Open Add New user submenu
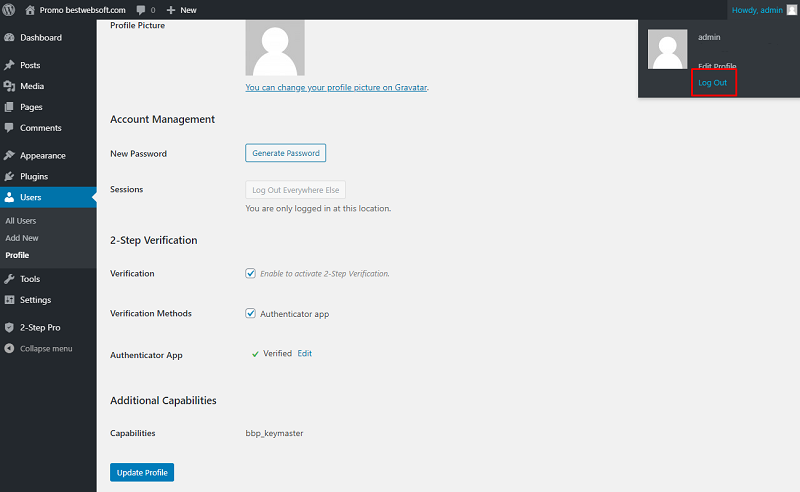The height and width of the screenshot is (492, 800). point(22,238)
